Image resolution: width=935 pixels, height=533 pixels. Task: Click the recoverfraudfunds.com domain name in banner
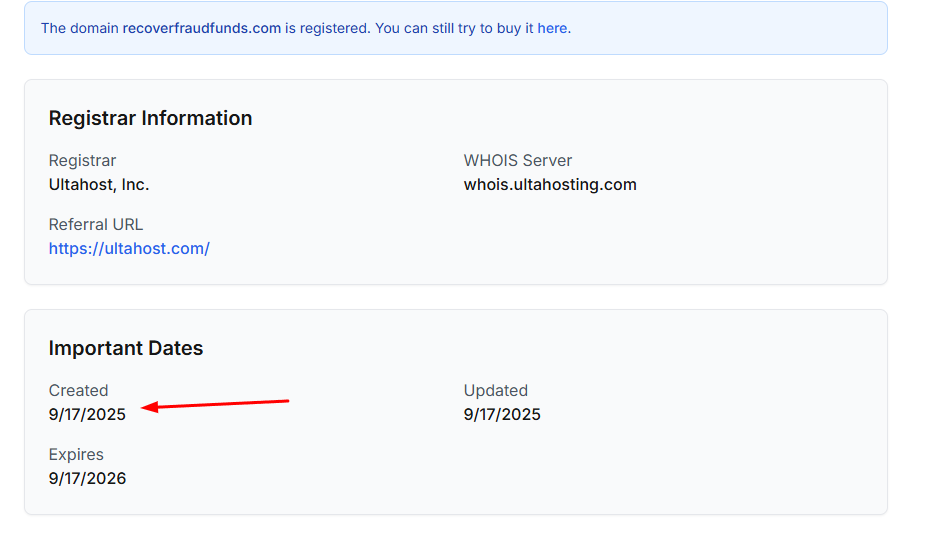(x=201, y=28)
